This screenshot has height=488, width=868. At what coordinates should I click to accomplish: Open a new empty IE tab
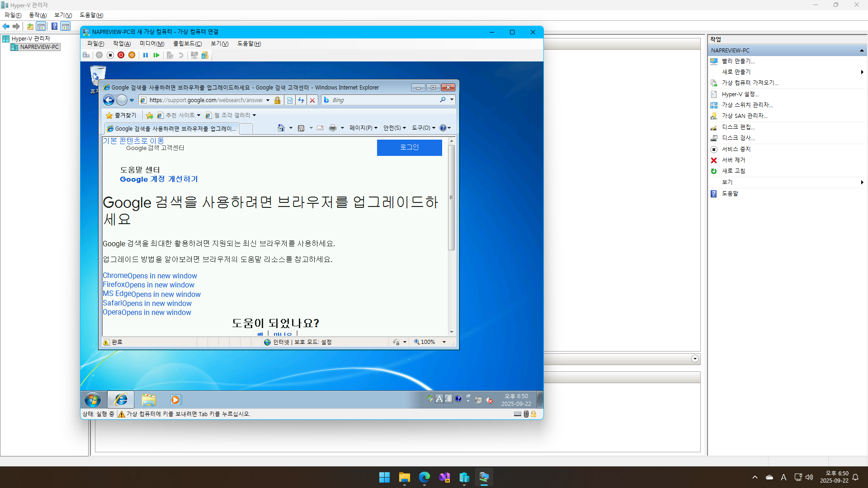coord(246,129)
